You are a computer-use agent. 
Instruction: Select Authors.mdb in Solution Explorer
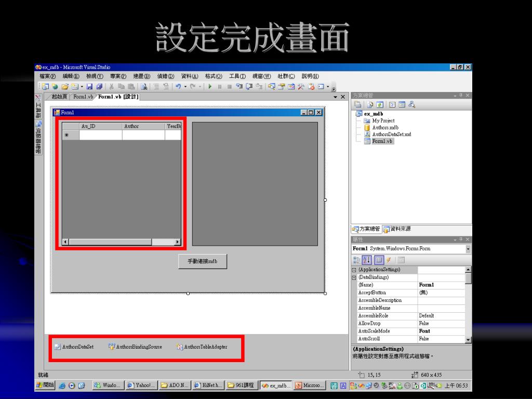click(x=385, y=128)
